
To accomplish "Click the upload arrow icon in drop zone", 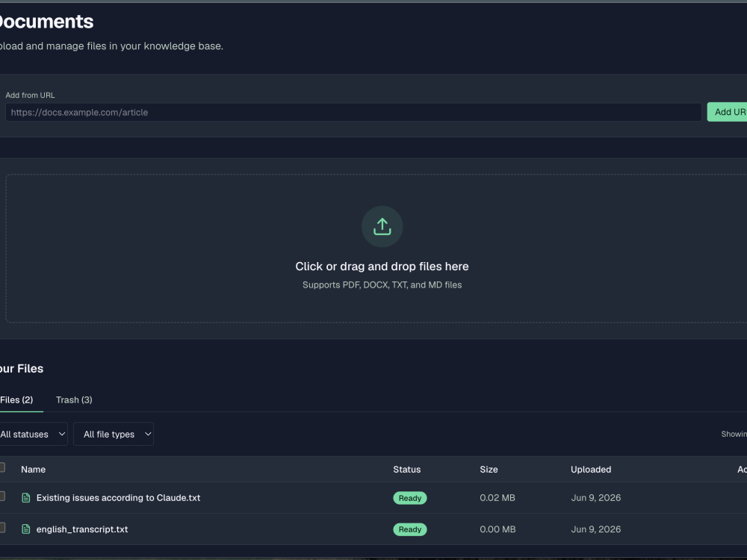I will (x=382, y=227).
